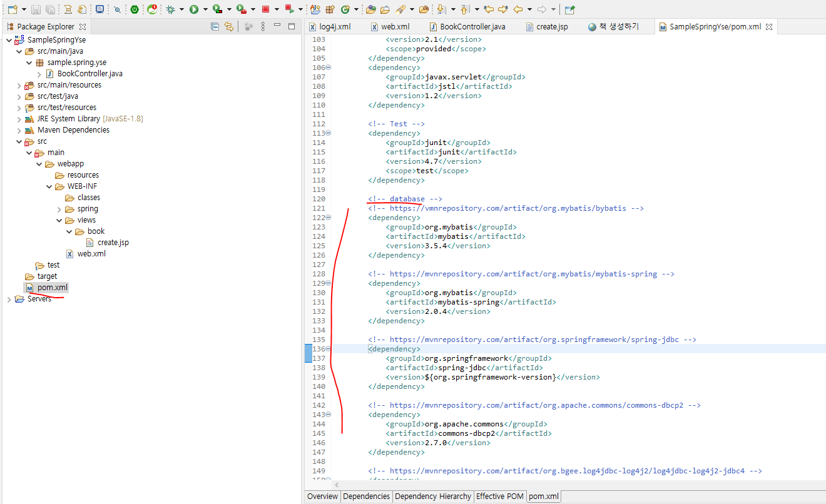The image size is (826, 504).
Task: Switch to the Effective POM bottom tab
Action: [499, 496]
